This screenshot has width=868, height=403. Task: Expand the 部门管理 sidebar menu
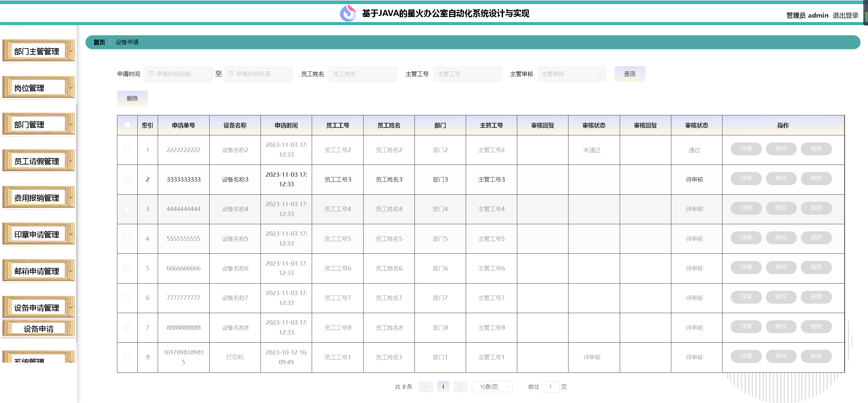tap(38, 124)
